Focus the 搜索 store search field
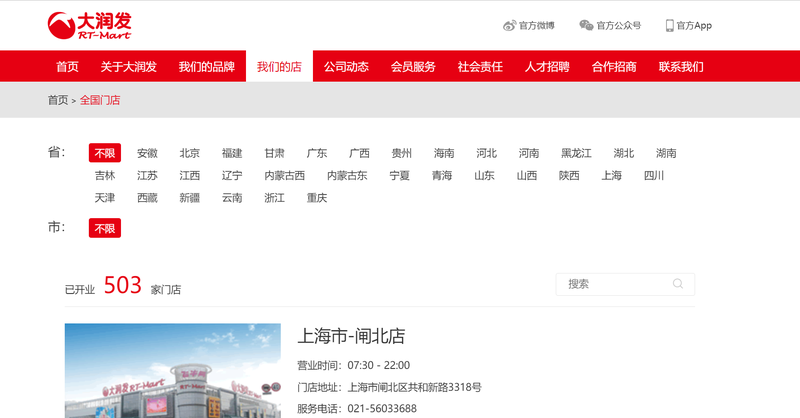 click(x=625, y=284)
